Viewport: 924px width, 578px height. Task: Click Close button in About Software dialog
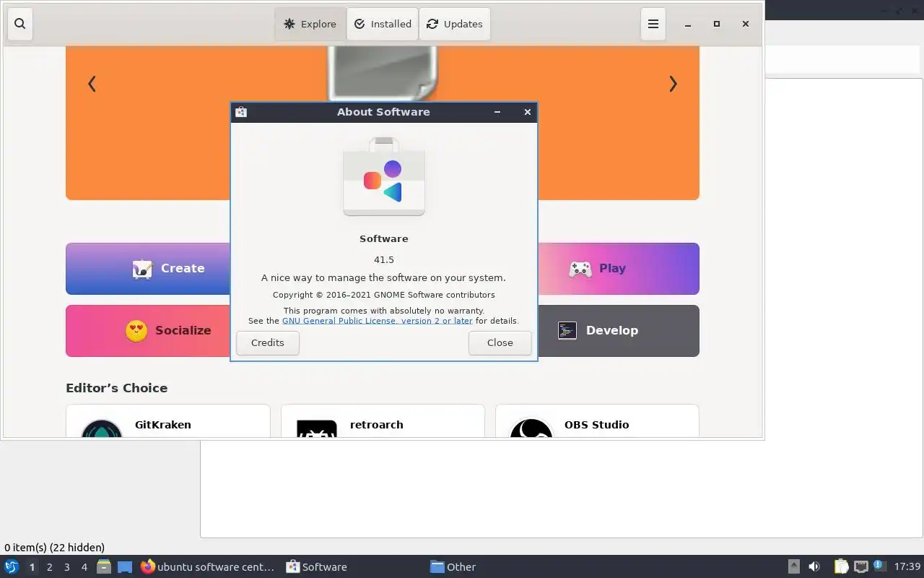pos(500,343)
